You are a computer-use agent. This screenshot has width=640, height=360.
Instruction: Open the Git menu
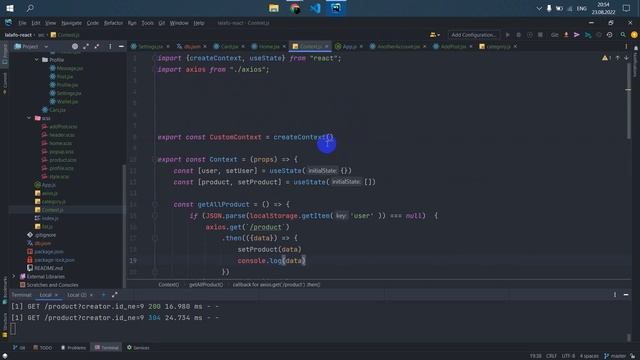pos(162,23)
